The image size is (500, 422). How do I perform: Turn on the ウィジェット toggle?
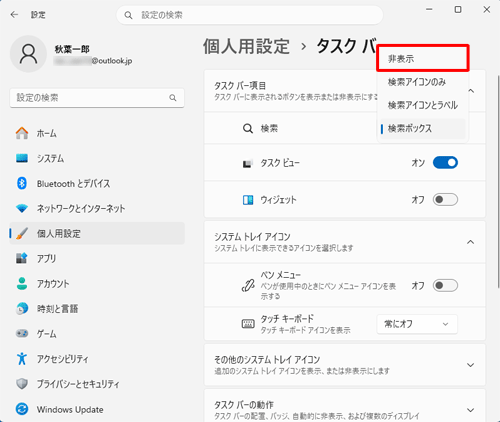[445, 200]
